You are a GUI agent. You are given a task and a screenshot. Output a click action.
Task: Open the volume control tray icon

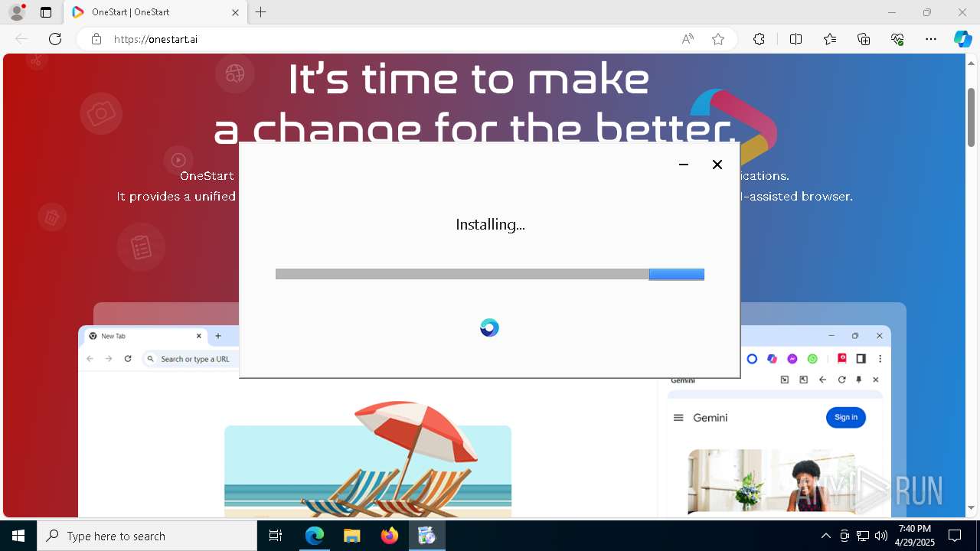pos(880,536)
